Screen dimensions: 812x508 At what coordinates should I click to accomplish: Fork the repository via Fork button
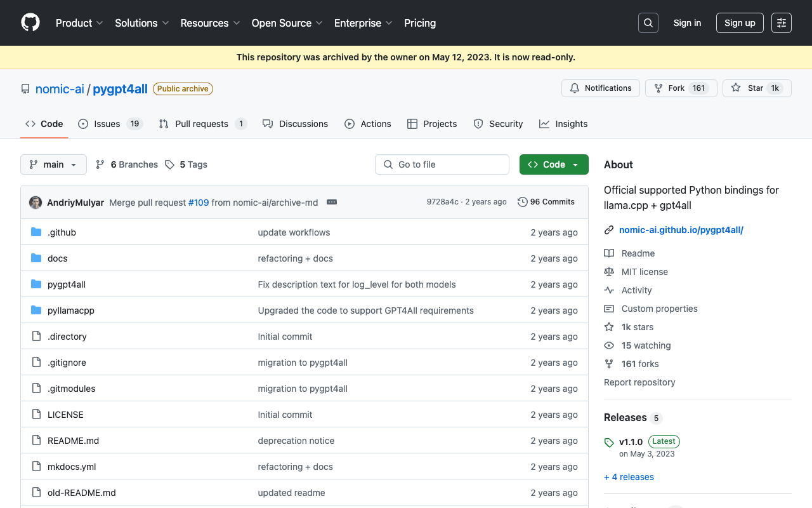tap(681, 88)
